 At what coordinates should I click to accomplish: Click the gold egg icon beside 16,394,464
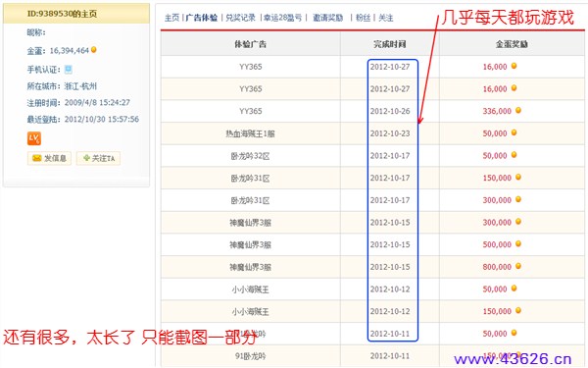tap(94, 50)
